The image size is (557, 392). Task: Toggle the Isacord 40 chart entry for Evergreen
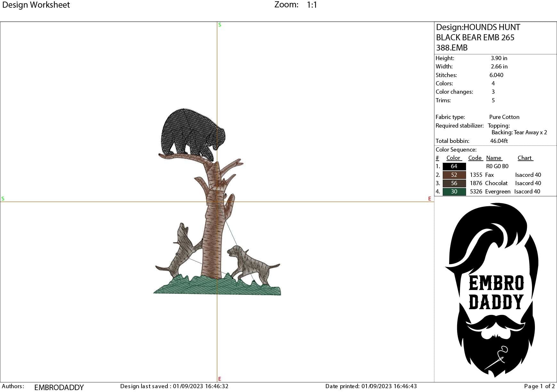528,192
